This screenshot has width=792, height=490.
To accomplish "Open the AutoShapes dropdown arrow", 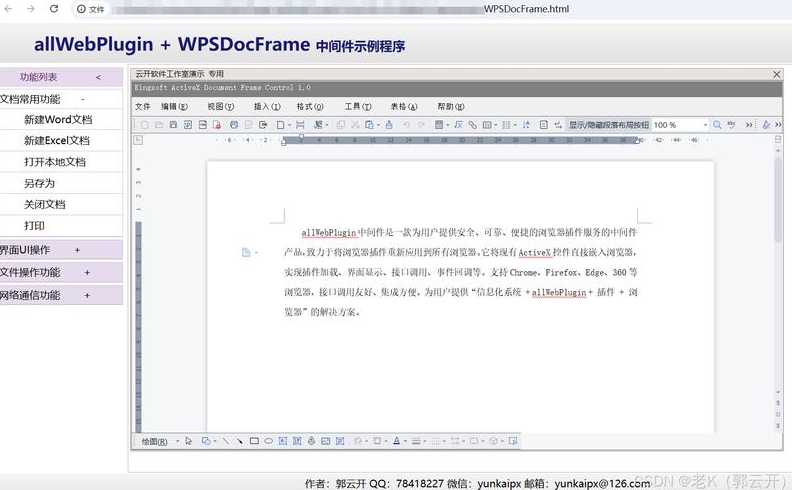I will pos(215,442).
